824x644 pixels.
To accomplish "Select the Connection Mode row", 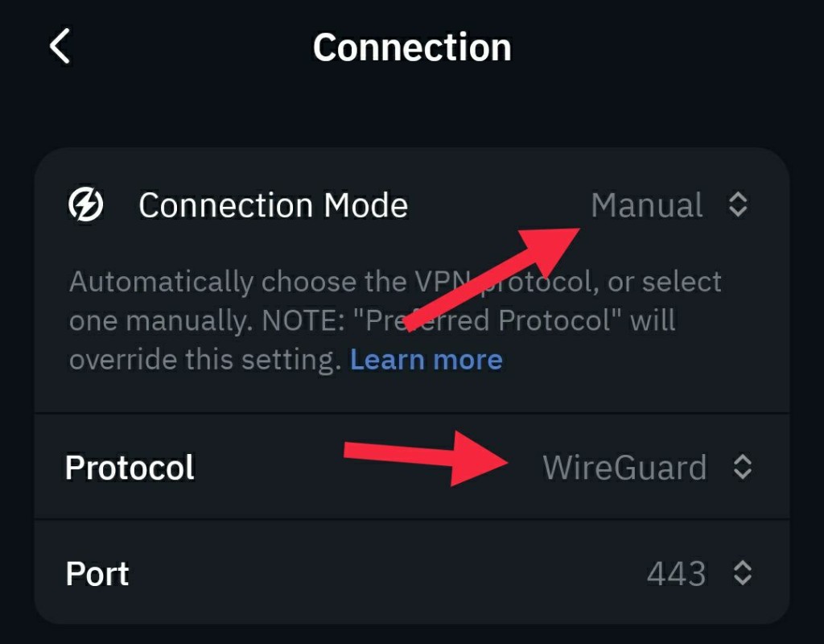I will click(274, 204).
